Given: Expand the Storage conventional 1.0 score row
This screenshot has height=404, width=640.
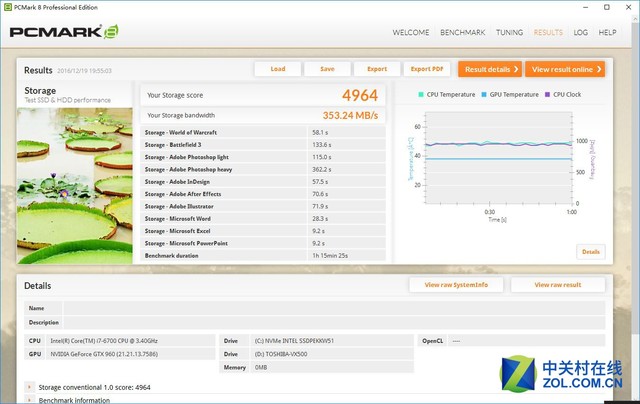Looking at the screenshot, I should point(29,387).
